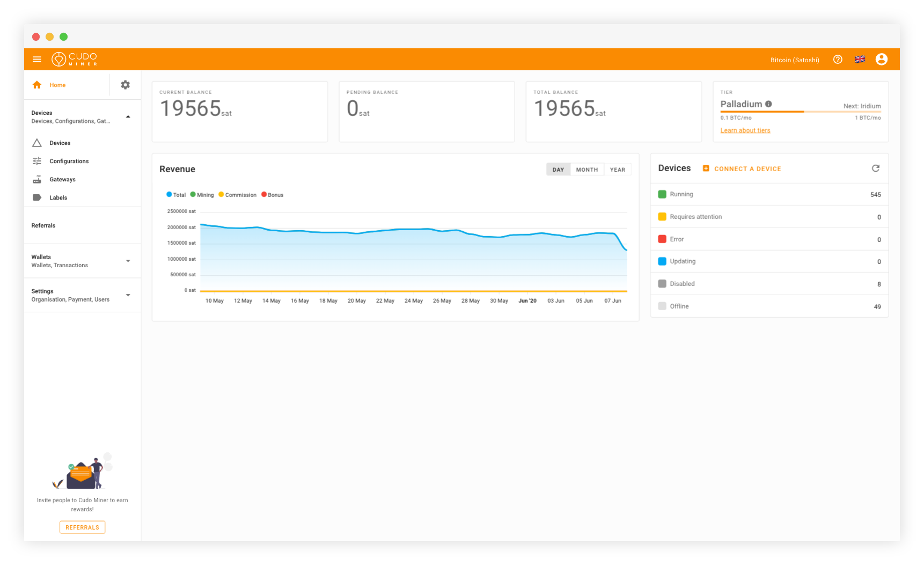The image size is (924, 565).
Task: Open the hamburger navigation menu
Action: point(36,59)
